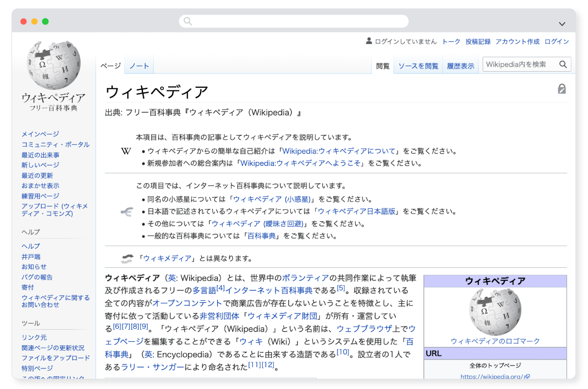Open 特別ページ tool link
Screen dimensions: 588x389
coord(37,368)
